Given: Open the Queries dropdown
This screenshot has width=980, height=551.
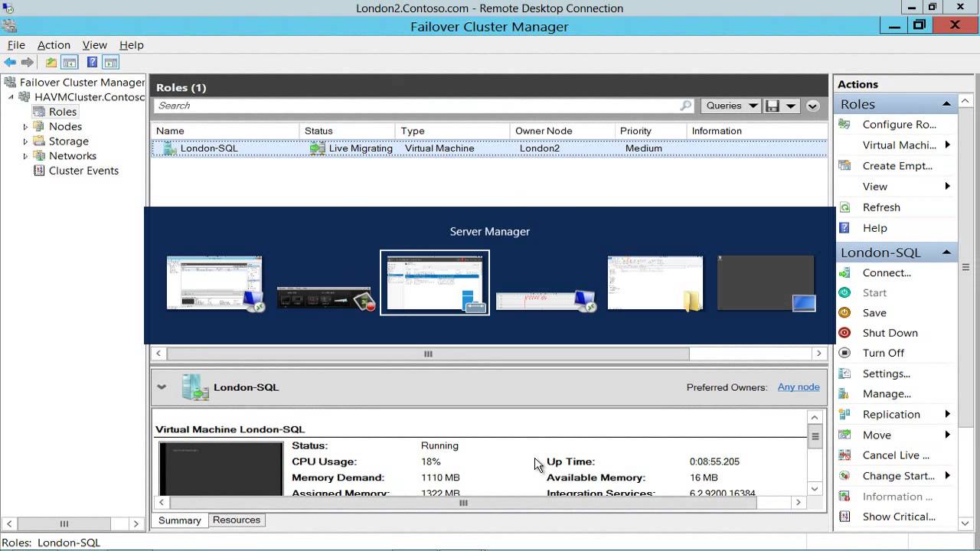Looking at the screenshot, I should pyautogui.click(x=732, y=106).
